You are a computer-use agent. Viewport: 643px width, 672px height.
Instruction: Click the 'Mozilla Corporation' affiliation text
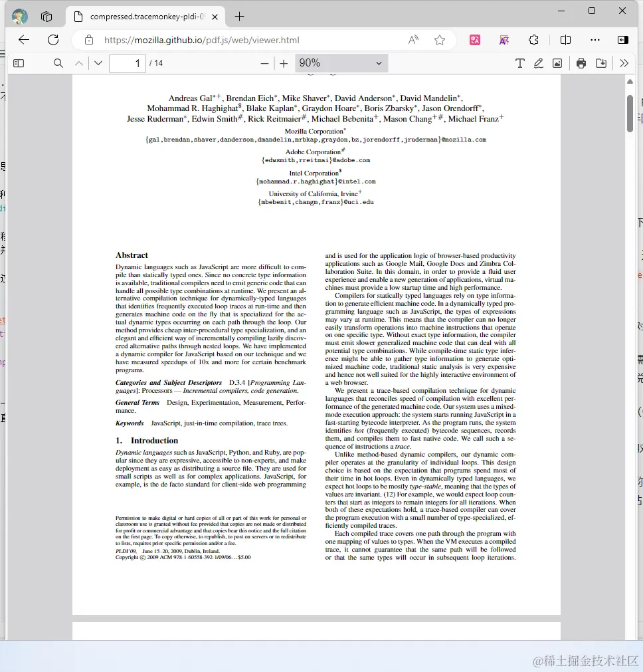[x=315, y=131]
